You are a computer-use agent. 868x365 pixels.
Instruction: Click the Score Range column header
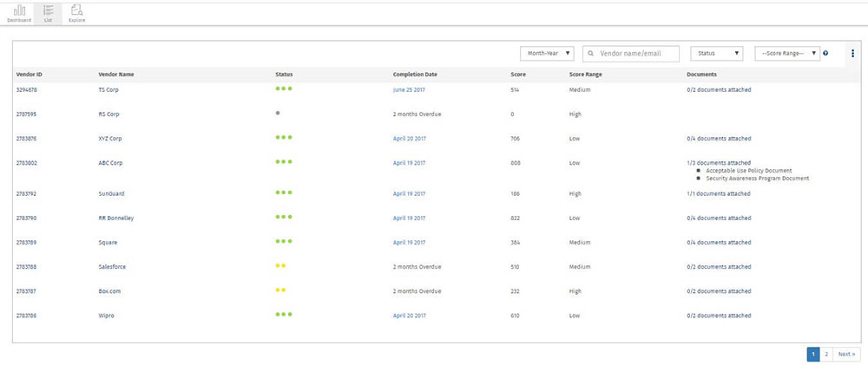[x=586, y=74]
